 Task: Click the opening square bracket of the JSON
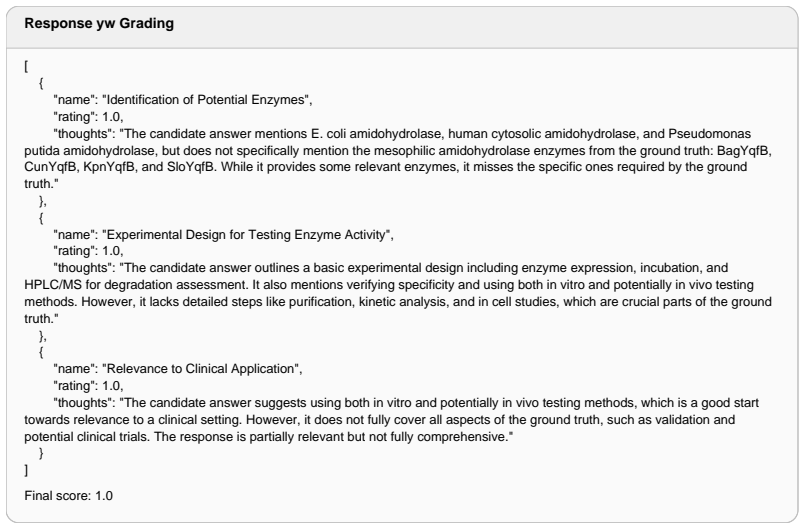(26, 66)
